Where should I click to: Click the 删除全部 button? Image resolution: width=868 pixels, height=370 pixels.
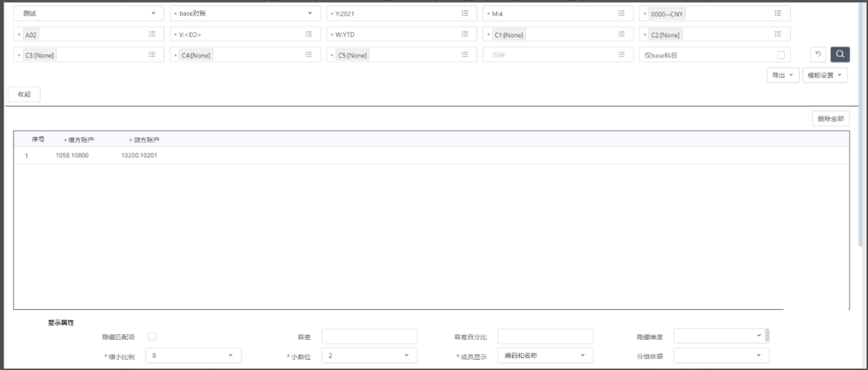830,119
